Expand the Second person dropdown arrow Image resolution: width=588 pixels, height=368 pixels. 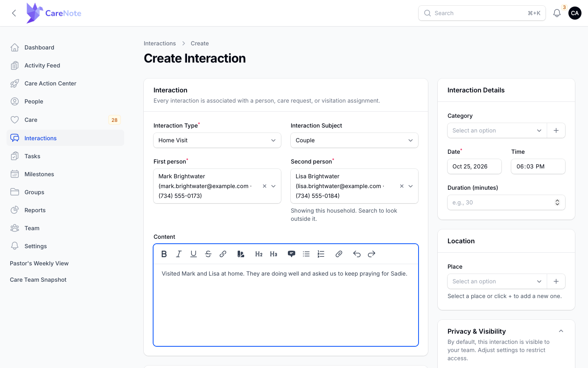point(411,186)
